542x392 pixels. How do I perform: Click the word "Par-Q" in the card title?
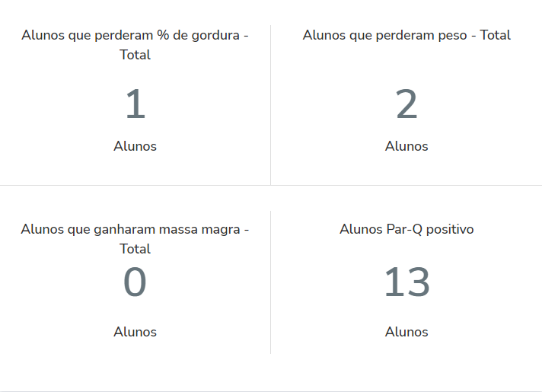(x=403, y=229)
